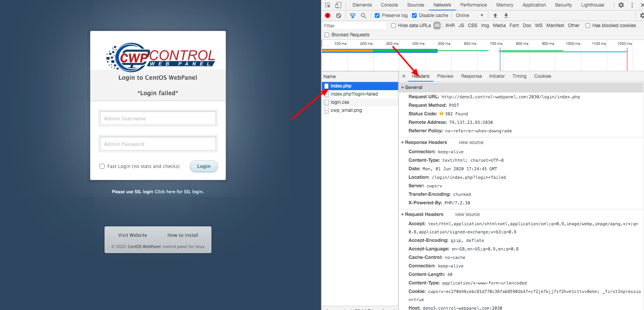Image resolution: width=644 pixels, height=310 pixels.
Task: Toggle the device toolbar icon
Action: point(338,5)
